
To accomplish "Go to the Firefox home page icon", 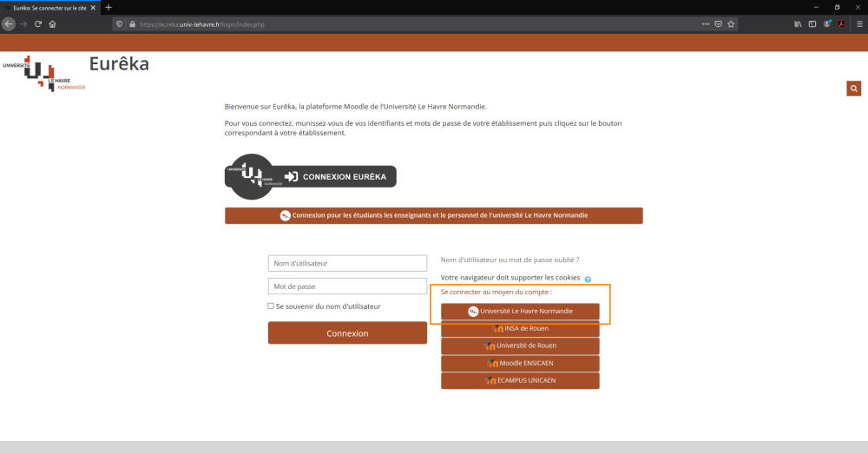I will click(x=52, y=24).
